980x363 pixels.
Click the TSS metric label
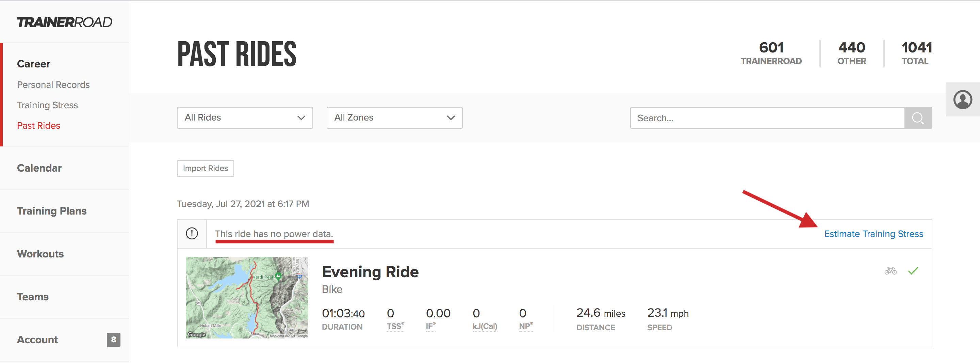point(395,326)
